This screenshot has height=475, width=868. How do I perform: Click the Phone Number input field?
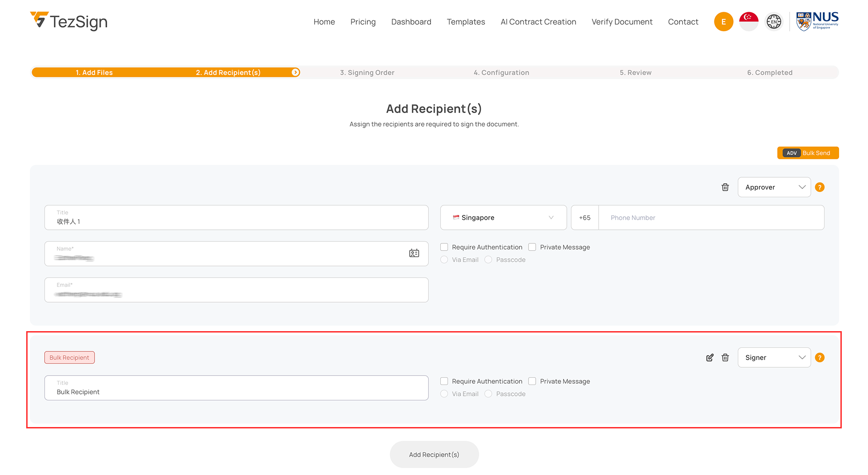pos(711,218)
